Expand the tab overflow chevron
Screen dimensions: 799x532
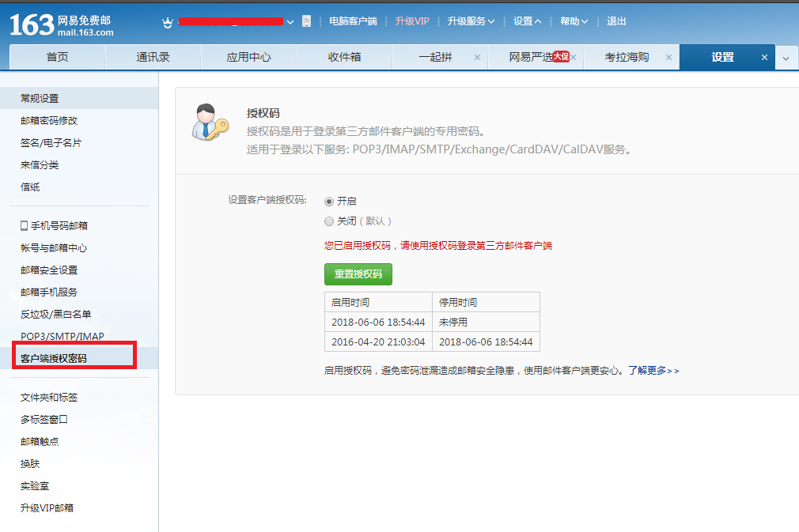coord(786,58)
